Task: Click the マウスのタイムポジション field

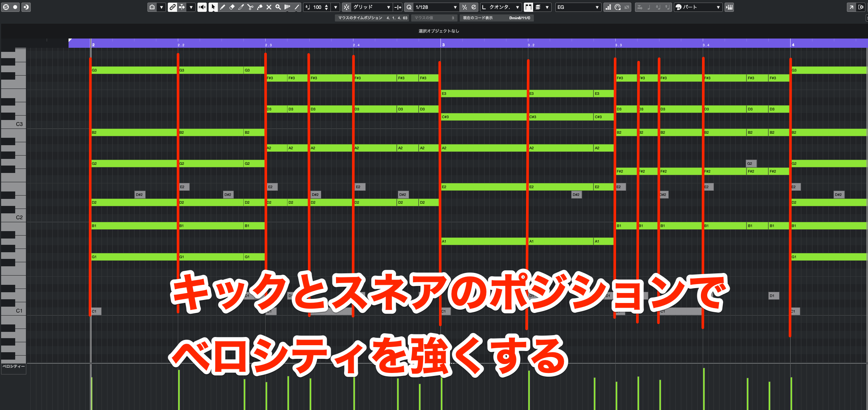Action: (372, 18)
